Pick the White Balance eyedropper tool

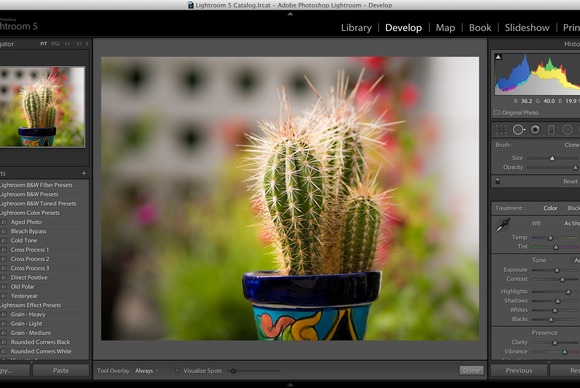click(x=503, y=225)
